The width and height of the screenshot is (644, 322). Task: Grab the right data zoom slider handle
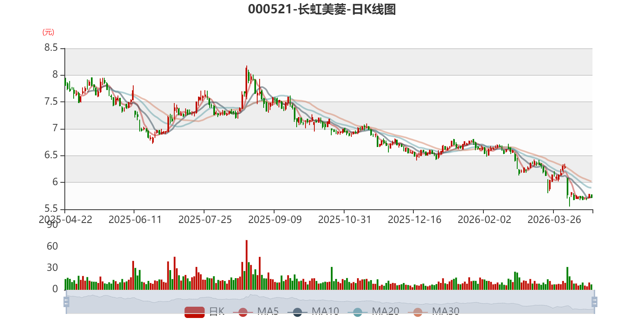(594, 302)
